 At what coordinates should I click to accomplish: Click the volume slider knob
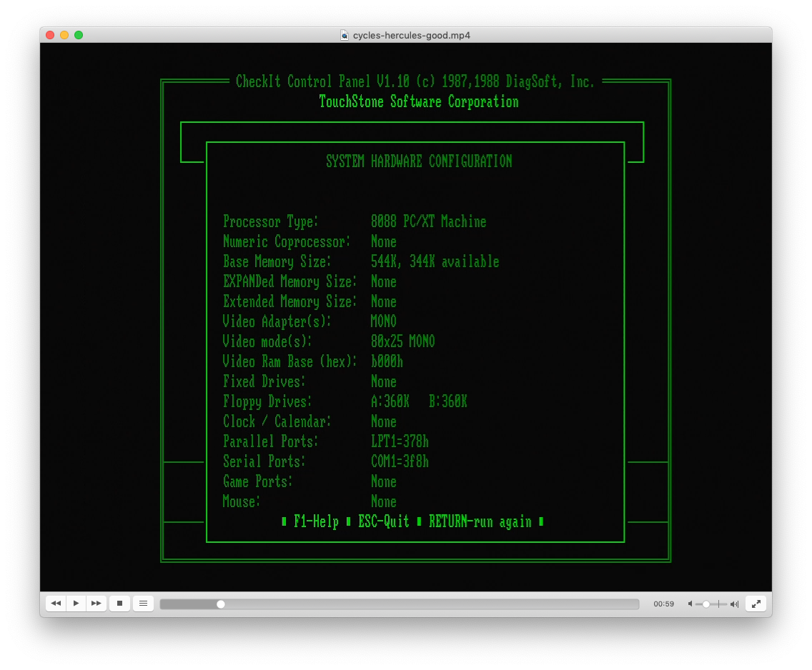[x=705, y=604]
